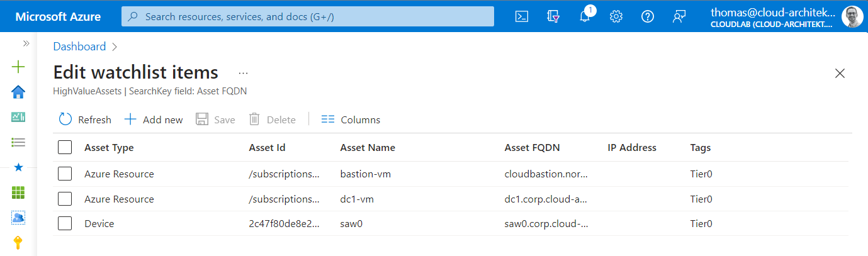Sort by Asset Id column header
This screenshot has height=256, width=868.
point(268,148)
